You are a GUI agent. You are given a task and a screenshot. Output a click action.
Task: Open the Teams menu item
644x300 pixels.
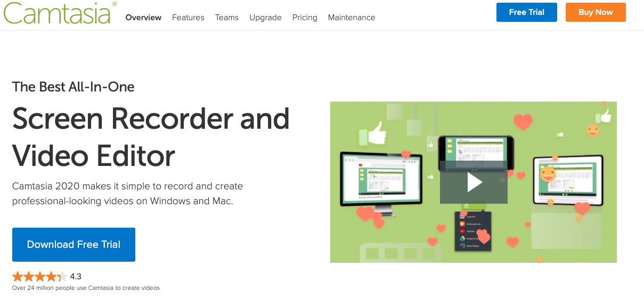click(x=227, y=18)
